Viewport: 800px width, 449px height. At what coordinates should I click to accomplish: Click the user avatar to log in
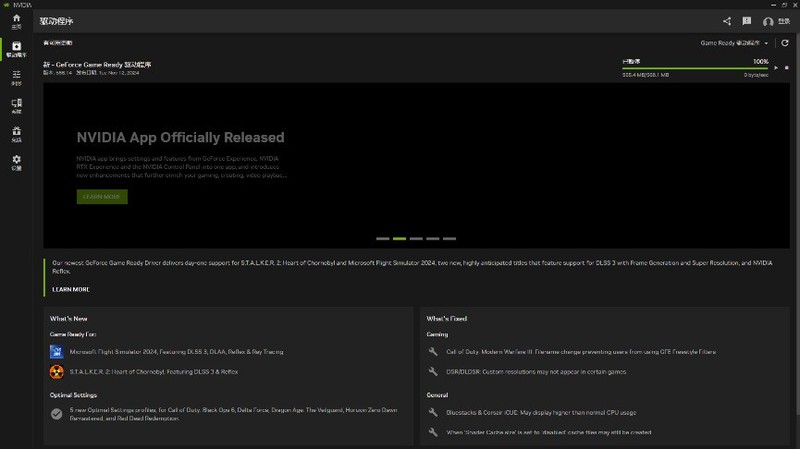(768, 21)
